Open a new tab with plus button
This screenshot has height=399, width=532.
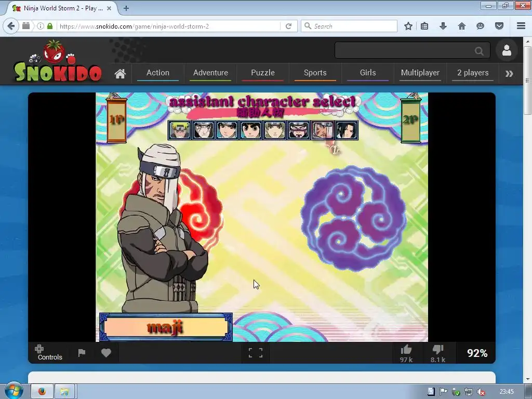click(x=126, y=8)
